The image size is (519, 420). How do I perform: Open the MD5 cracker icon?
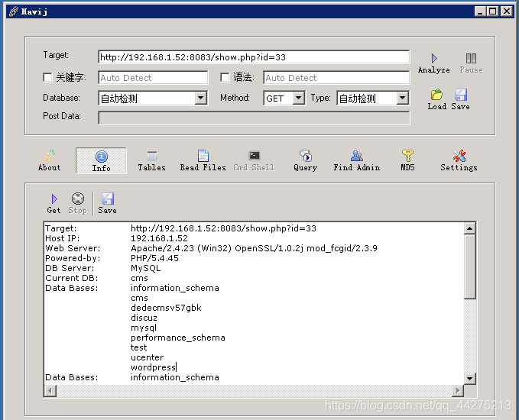tap(407, 156)
